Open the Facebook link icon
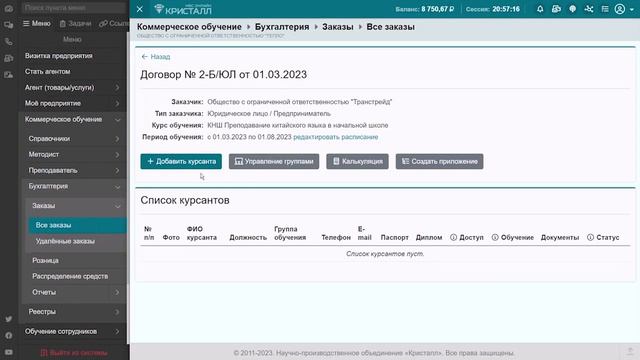Screen dimensions: 640x360 tap(9, 336)
